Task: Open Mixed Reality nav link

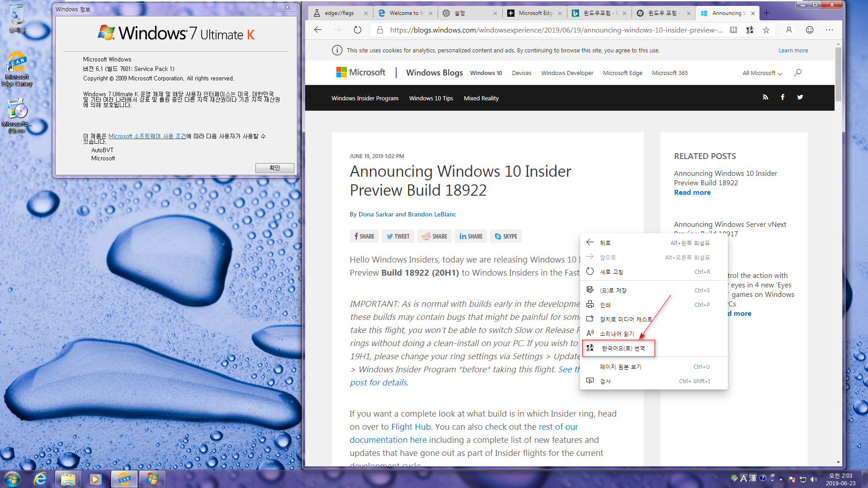Action: pos(481,98)
